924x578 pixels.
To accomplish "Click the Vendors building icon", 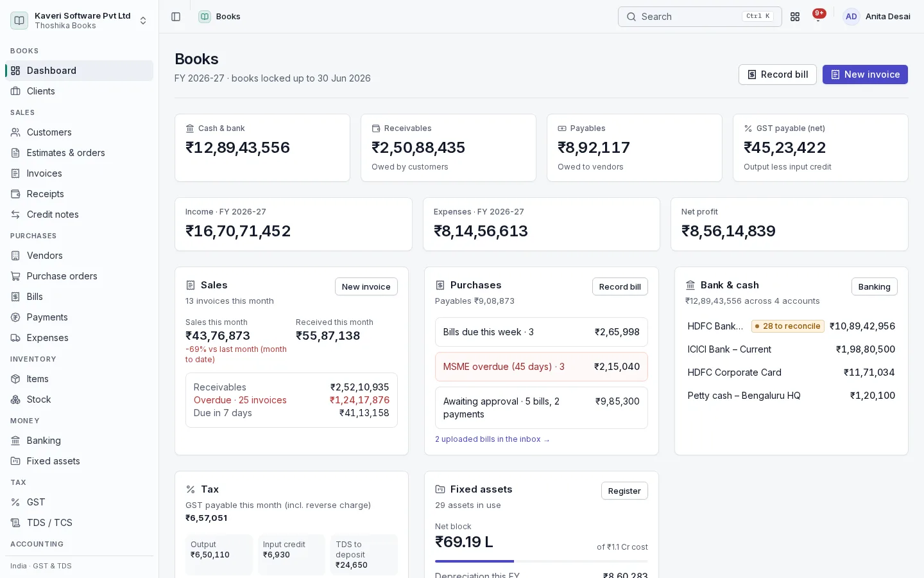I will tap(15, 256).
